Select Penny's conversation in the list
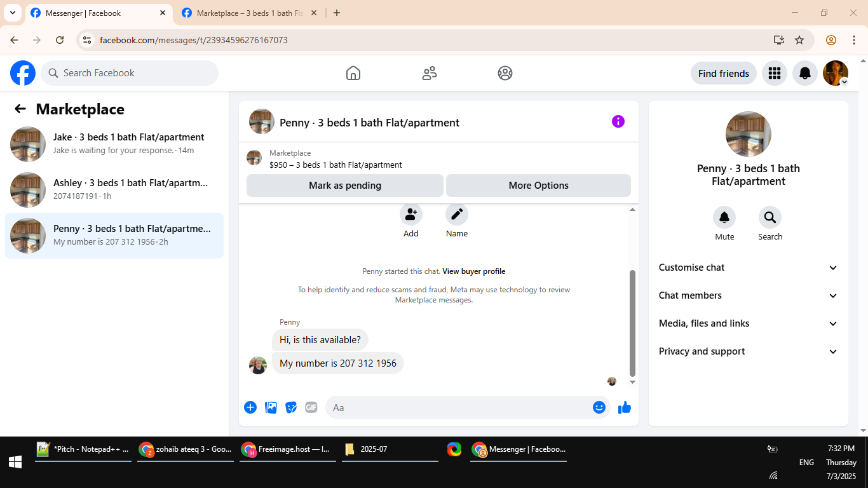Screen dimensions: 868x488 114,236
